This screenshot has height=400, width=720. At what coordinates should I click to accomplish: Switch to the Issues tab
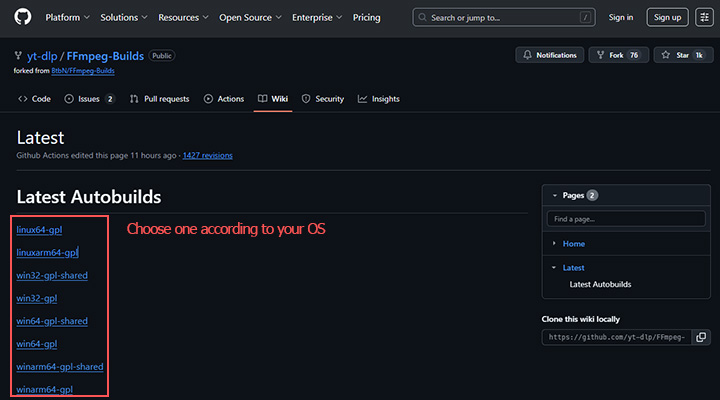click(x=90, y=99)
